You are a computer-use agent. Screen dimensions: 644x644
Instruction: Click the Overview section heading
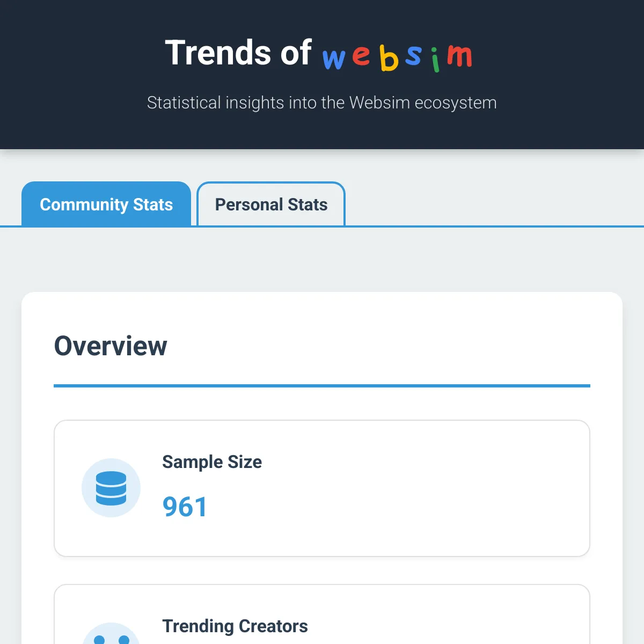[111, 346]
